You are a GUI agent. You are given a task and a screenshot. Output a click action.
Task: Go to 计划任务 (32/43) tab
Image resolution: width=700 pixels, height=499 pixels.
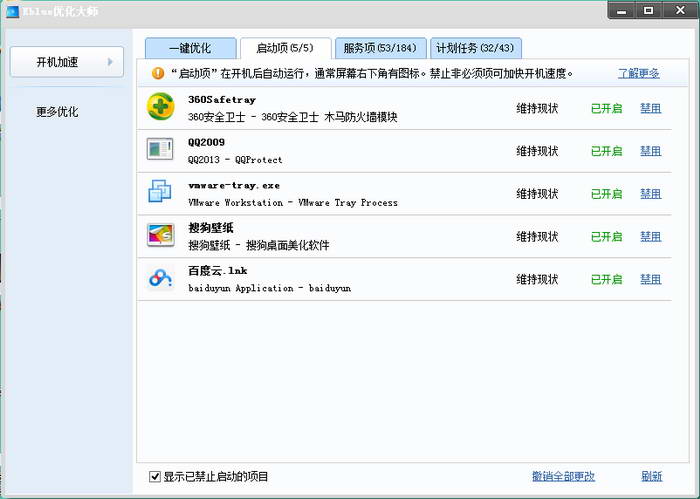coord(475,48)
